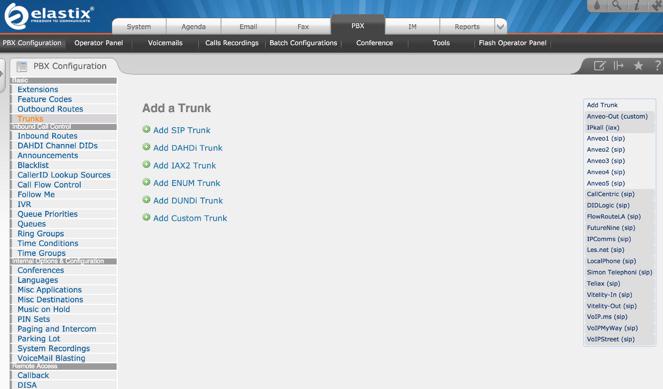This screenshot has width=663, height=389.
Task: Click the drop-shaped theme icon at top right
Action: point(597,5)
